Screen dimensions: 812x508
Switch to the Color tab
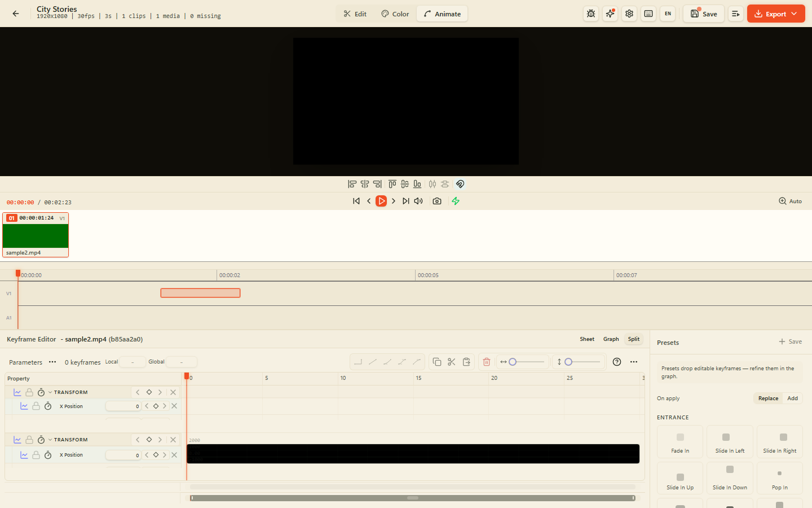click(x=395, y=14)
